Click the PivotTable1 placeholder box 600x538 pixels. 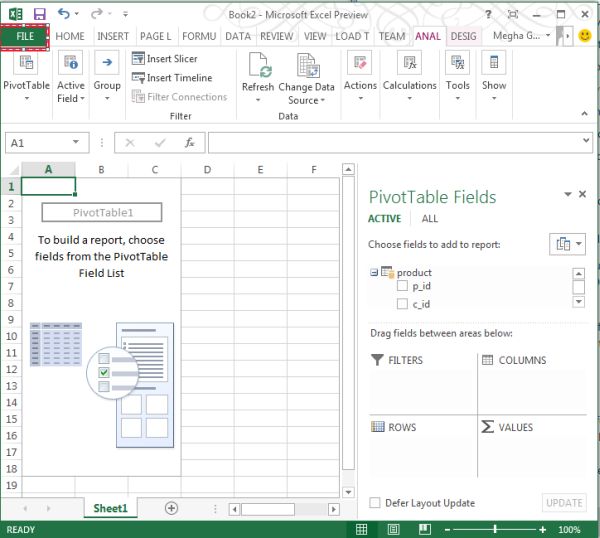pos(102,212)
